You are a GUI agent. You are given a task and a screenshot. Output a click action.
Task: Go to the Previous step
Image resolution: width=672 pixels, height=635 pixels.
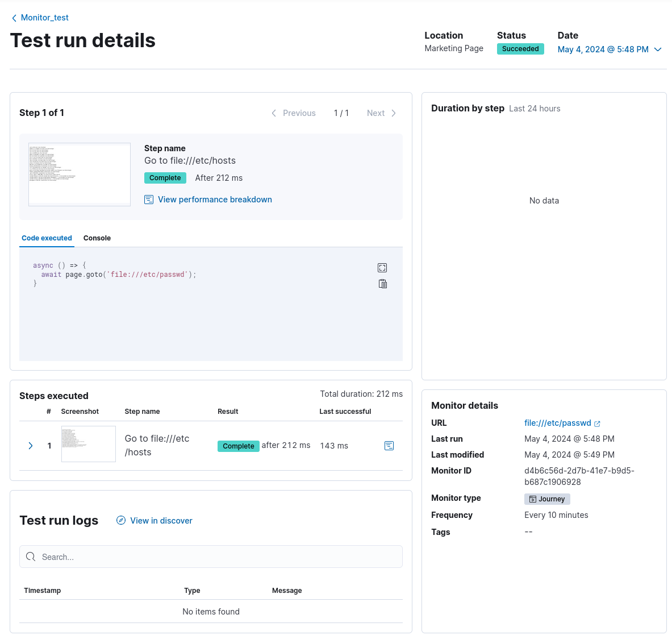coord(294,113)
